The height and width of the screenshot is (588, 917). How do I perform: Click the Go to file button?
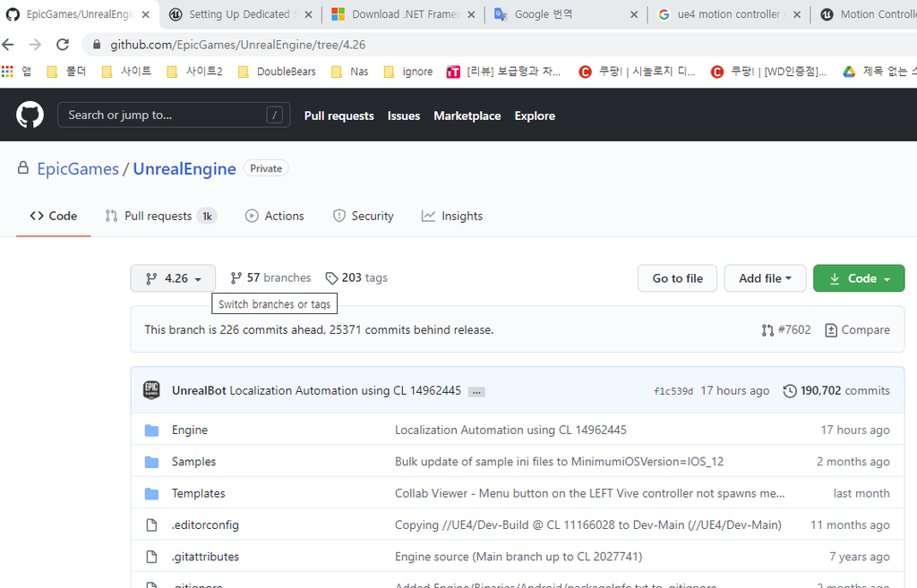click(677, 278)
